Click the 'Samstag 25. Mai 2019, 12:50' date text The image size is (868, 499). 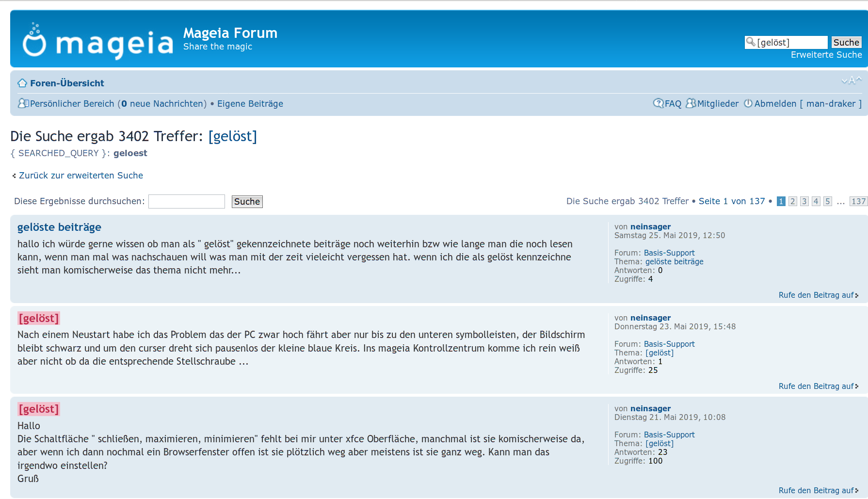(670, 236)
